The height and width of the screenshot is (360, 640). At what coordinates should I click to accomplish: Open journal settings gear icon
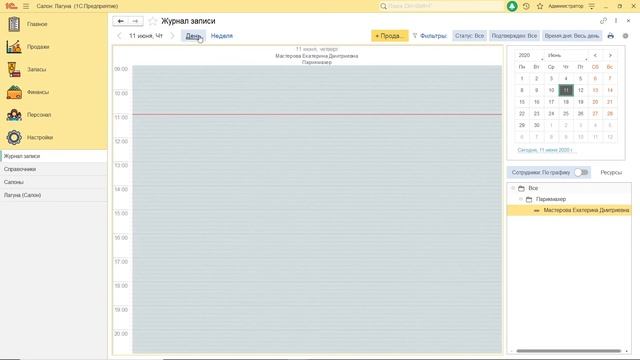coord(625,36)
